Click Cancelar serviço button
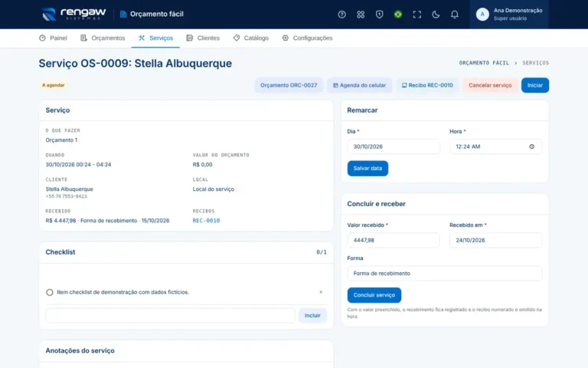 [490, 85]
